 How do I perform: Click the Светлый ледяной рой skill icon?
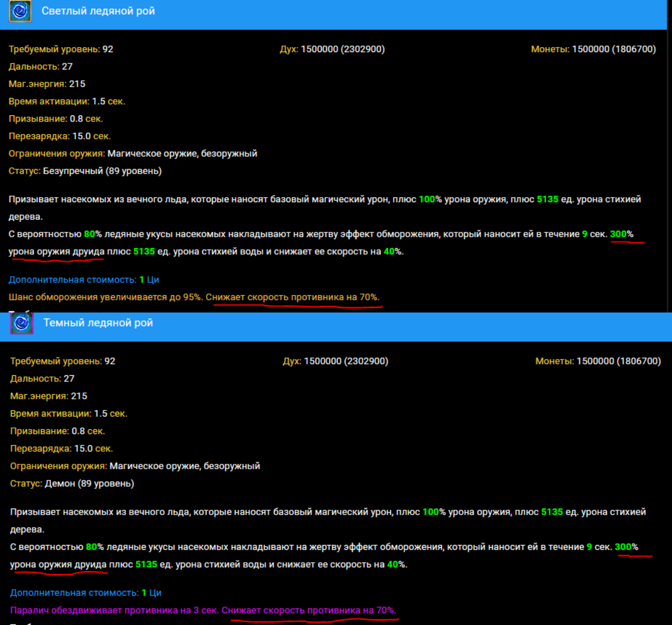coord(20,11)
